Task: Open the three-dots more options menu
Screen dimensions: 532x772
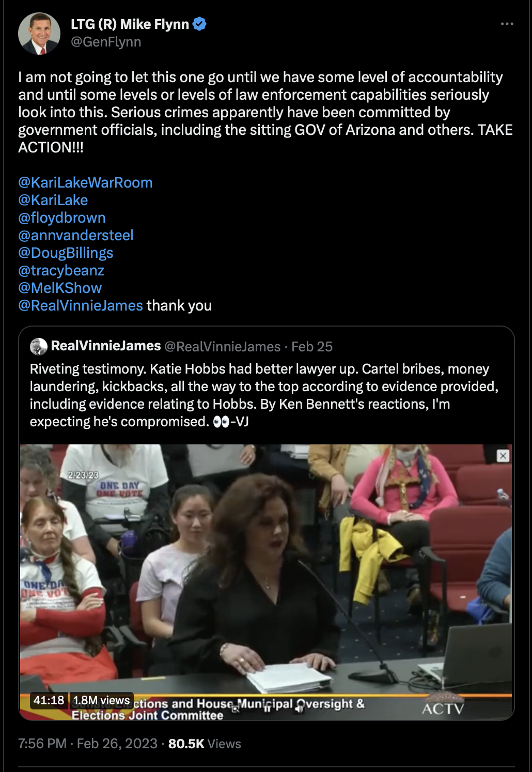Action: click(507, 24)
